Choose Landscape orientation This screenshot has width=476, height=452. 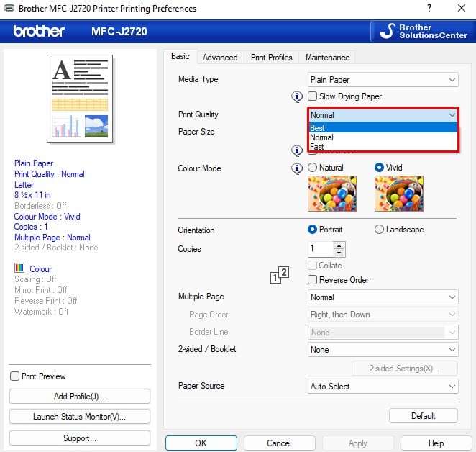pyautogui.click(x=379, y=230)
